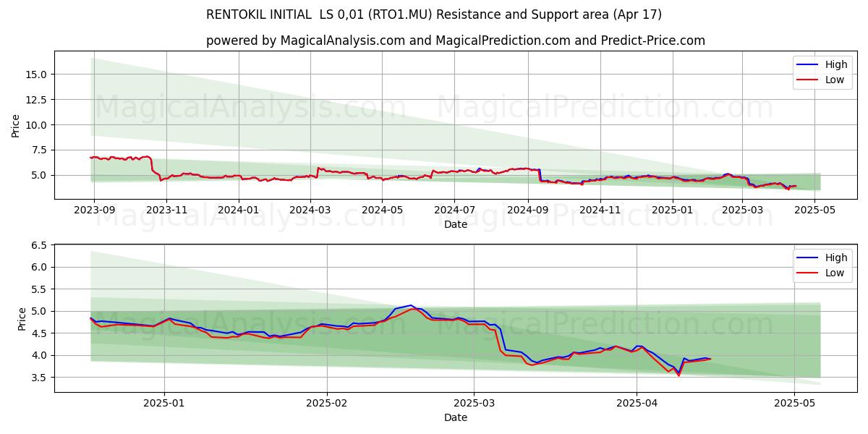Click the "Date" axis label under the top chart

click(x=456, y=224)
